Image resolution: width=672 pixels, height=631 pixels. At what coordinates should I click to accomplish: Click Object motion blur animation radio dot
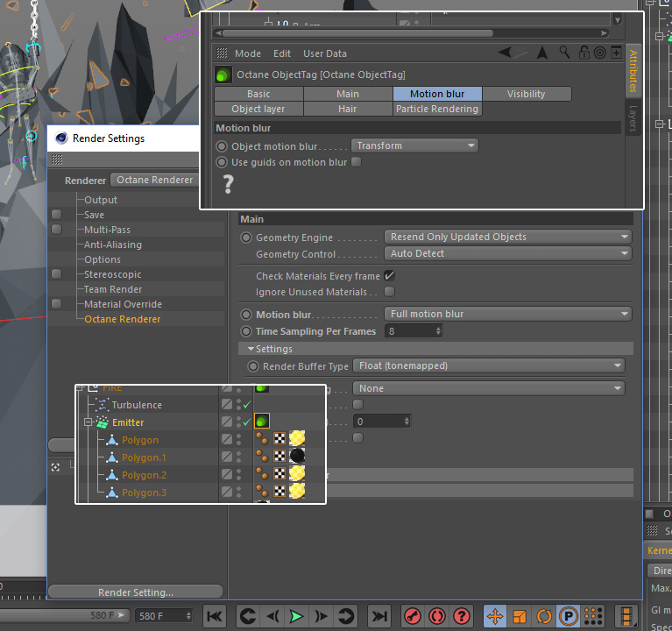coord(222,146)
